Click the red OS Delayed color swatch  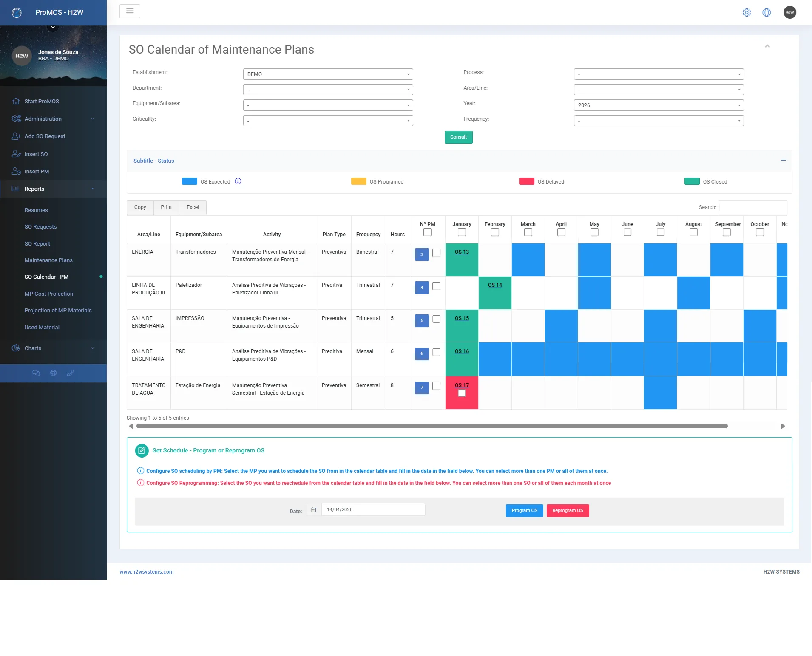tap(526, 181)
